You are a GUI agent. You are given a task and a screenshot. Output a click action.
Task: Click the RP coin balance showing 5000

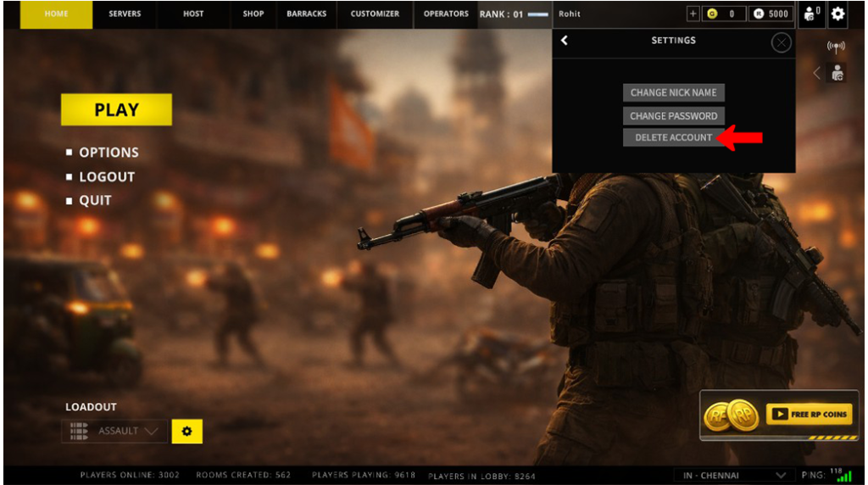coord(771,14)
